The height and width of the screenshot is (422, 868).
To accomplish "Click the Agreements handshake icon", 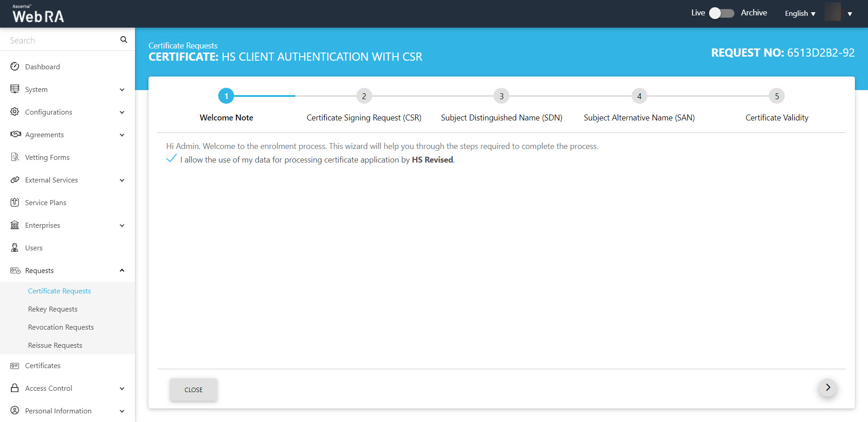I will [15, 134].
